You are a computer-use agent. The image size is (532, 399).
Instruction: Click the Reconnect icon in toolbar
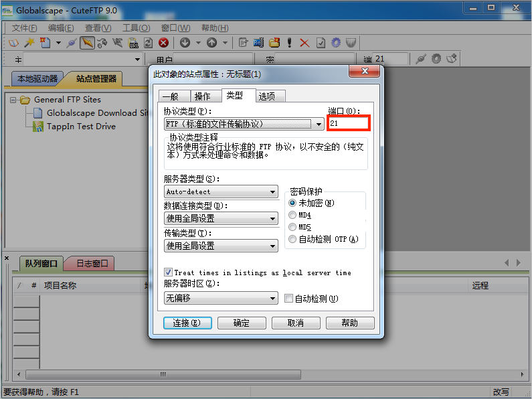[102, 43]
